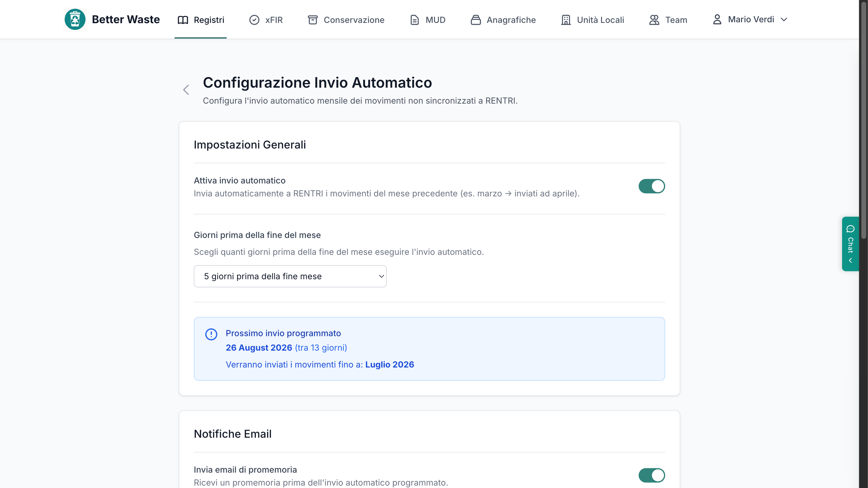The height and width of the screenshot is (488, 868).
Task: Click the Registri book icon
Action: (183, 20)
